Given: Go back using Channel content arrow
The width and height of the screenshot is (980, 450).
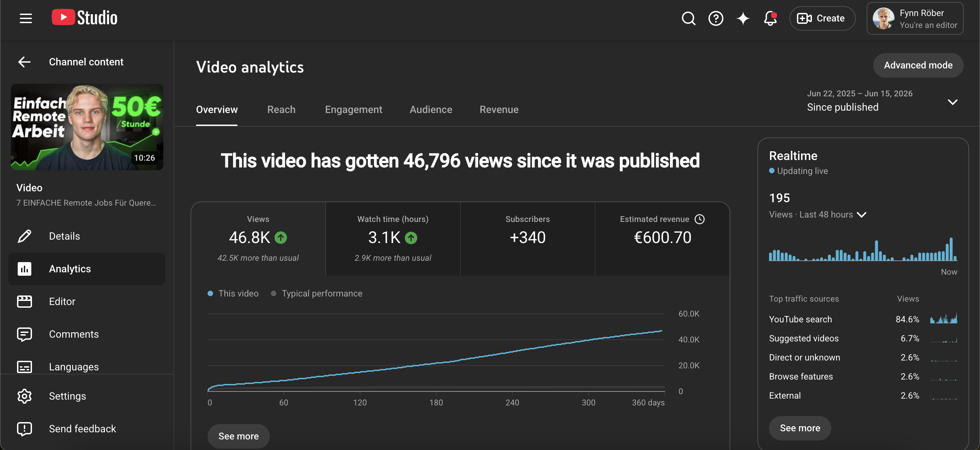Looking at the screenshot, I should click(x=24, y=62).
